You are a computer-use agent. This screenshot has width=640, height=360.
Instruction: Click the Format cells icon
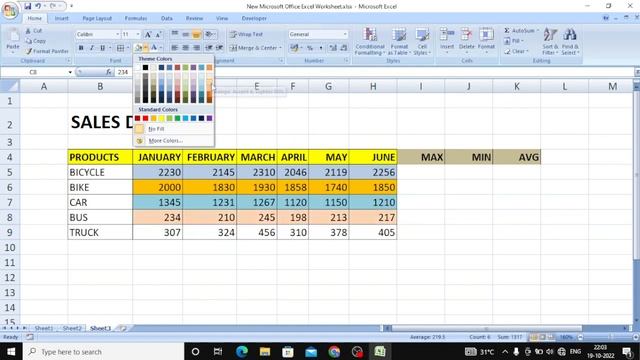486,35
